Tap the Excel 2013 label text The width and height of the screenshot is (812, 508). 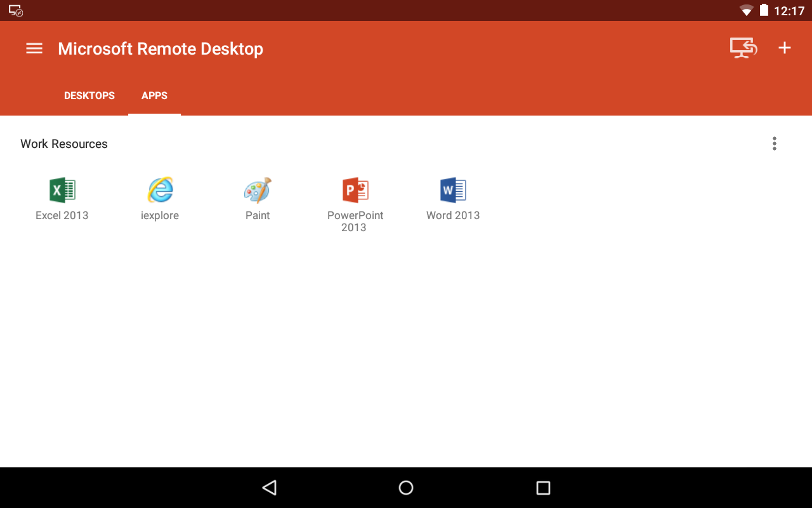pos(62,215)
